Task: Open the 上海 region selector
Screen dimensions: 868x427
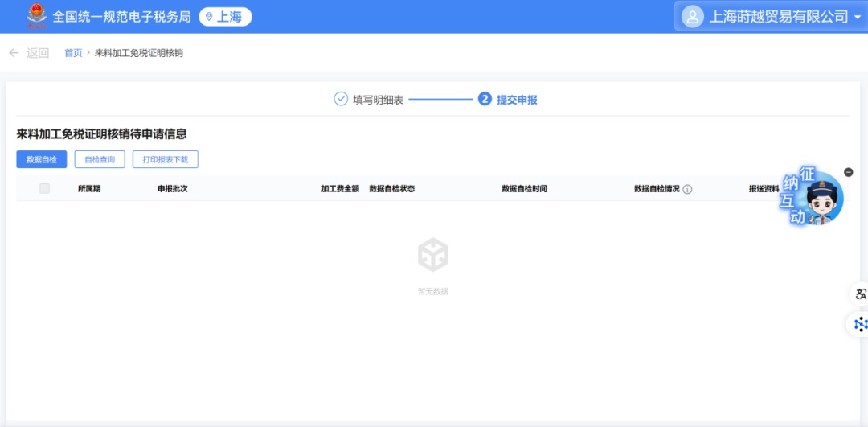Action: point(225,17)
